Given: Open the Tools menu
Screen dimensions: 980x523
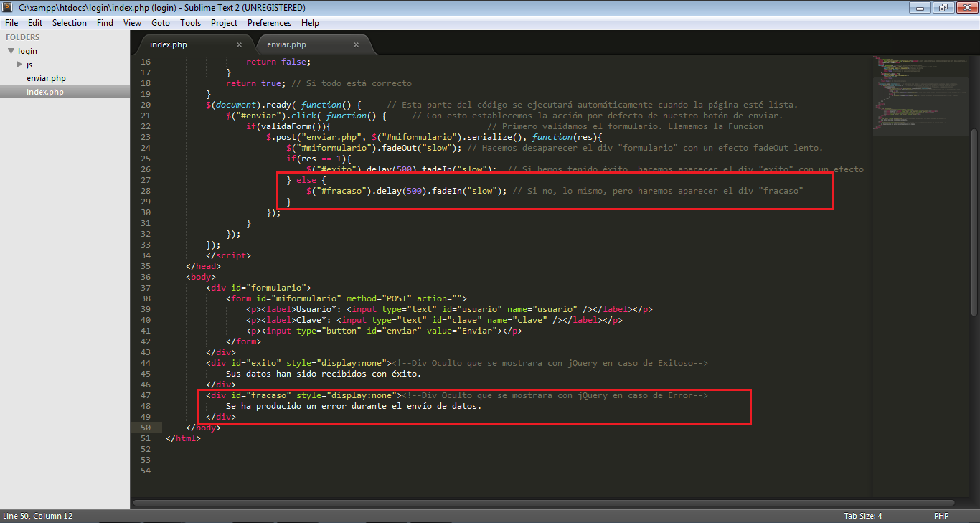Looking at the screenshot, I should 190,22.
